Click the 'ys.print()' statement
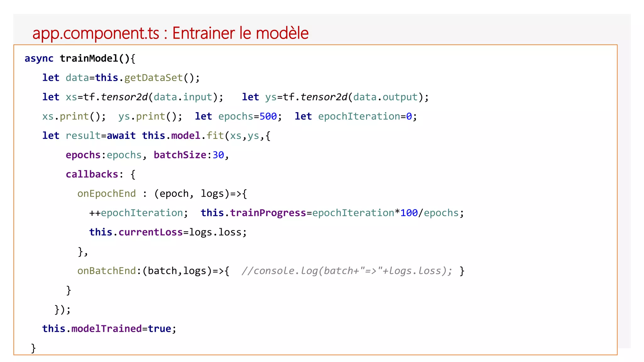This screenshot has width=644, height=362. point(150,117)
